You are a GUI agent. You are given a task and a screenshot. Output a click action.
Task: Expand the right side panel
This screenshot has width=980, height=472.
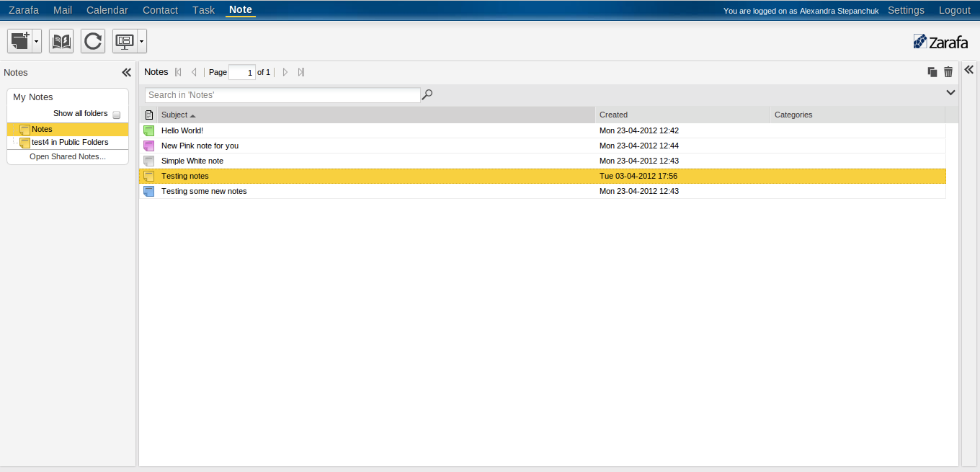(969, 70)
